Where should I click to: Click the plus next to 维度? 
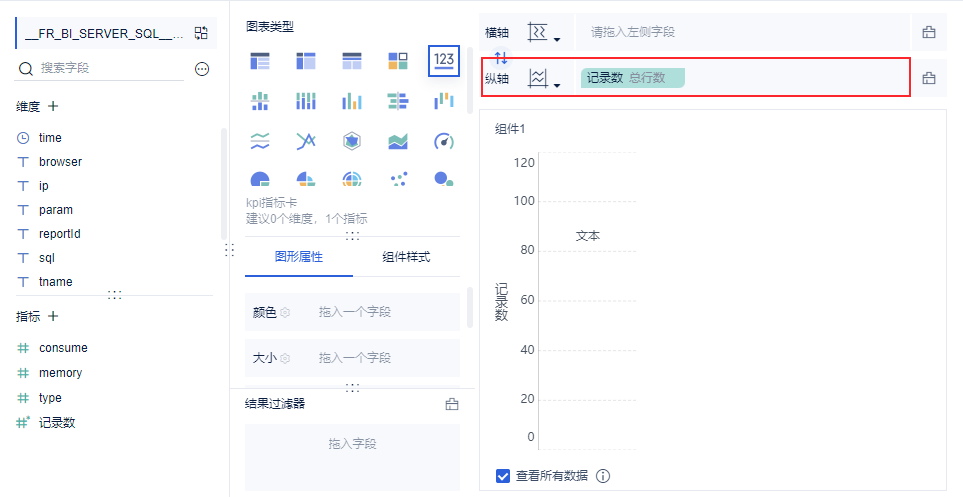(53, 106)
